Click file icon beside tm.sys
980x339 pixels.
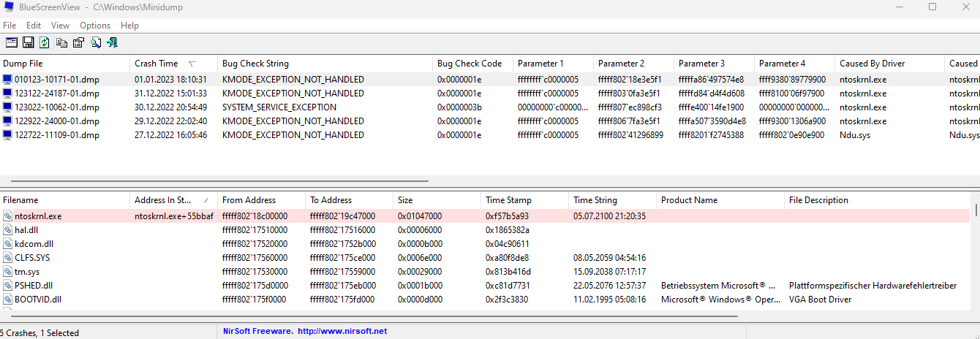tap(7, 271)
